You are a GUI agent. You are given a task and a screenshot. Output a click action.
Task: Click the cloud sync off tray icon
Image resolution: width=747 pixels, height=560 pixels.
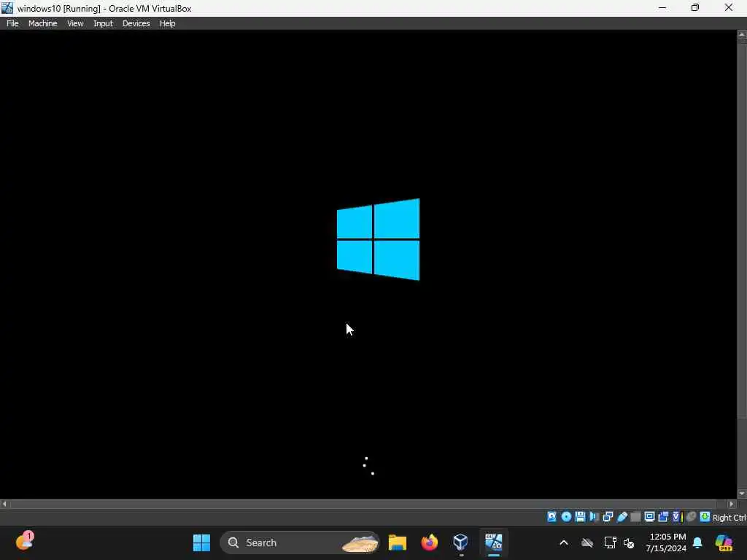pos(587,542)
